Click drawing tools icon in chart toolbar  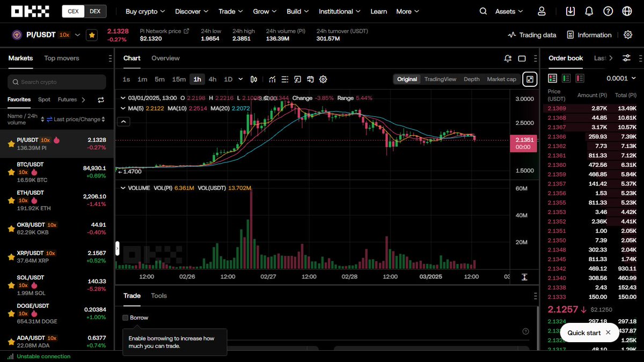pyautogui.click(x=297, y=79)
